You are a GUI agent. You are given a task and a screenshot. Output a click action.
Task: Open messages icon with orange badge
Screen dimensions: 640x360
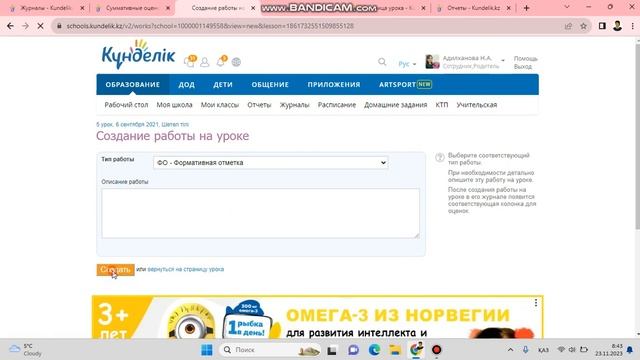190,61
